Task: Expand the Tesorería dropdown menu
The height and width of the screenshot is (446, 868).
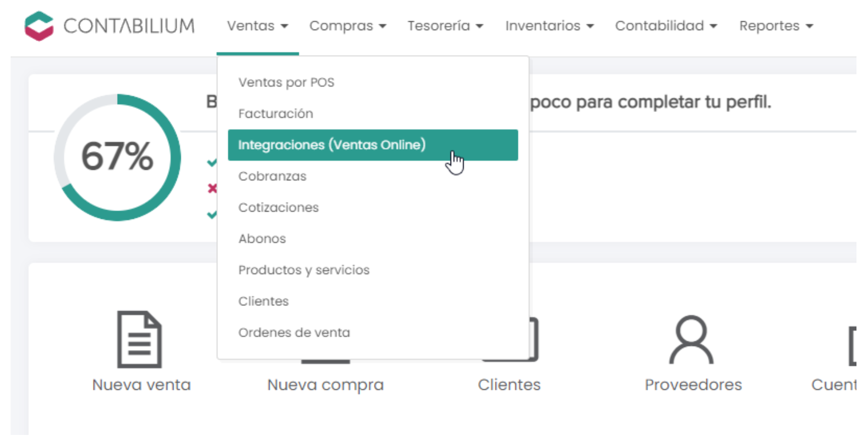Action: (x=445, y=26)
